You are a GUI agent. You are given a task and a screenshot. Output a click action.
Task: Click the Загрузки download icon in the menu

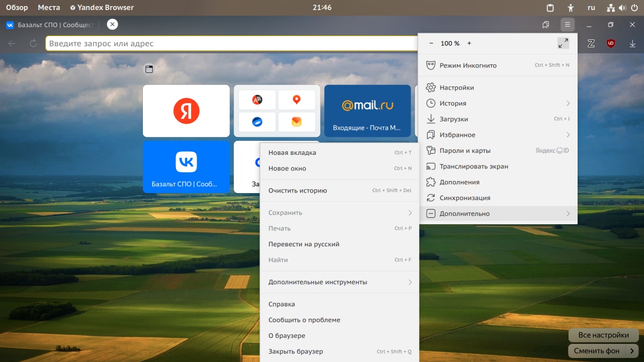point(431,119)
